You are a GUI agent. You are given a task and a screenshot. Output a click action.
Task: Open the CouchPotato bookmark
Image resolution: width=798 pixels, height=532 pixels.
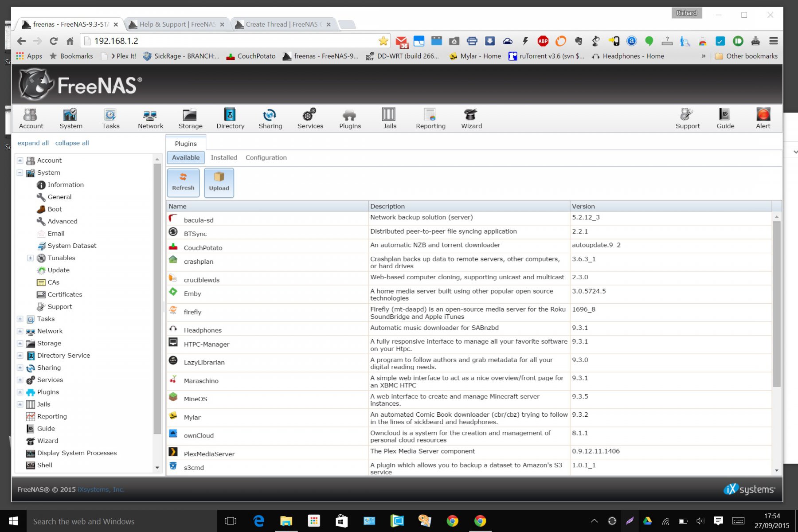pos(251,56)
